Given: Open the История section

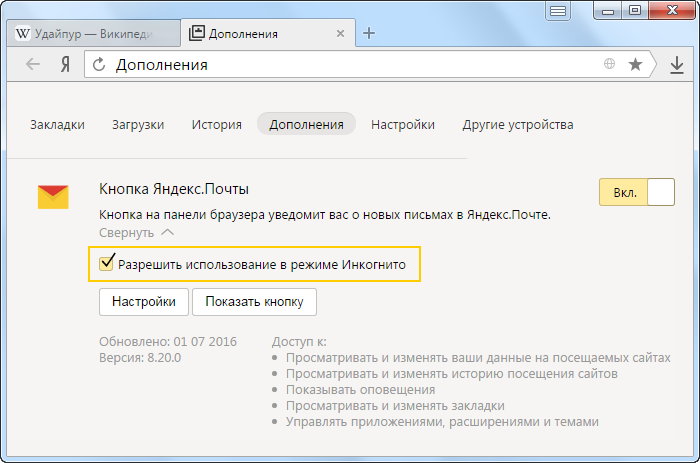Looking at the screenshot, I should click(x=217, y=125).
